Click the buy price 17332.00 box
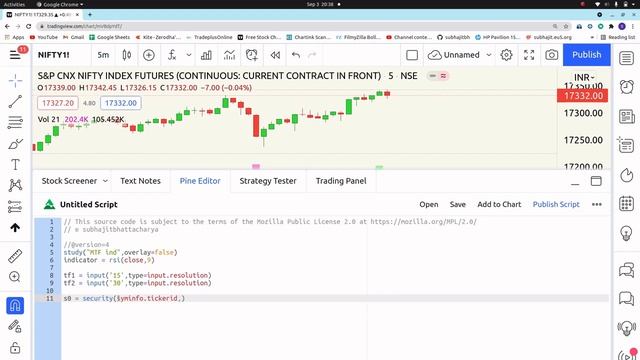640x360 pixels. (121, 103)
